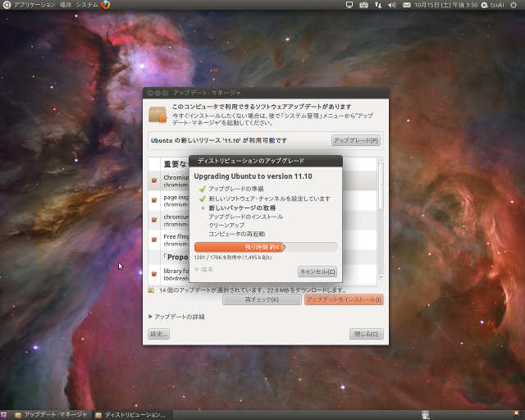525x420 pixels.
Task: Open the tsuki user status menu
Action: (492, 5)
